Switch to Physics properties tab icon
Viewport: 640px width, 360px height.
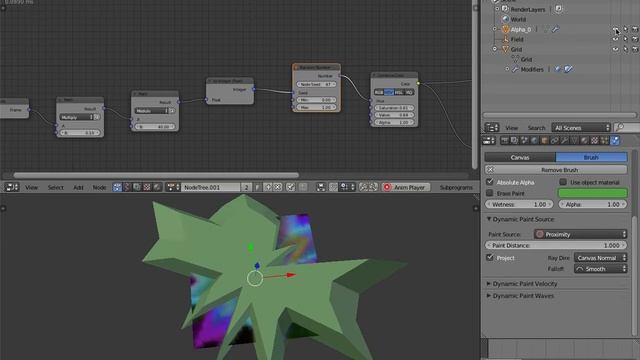(615, 141)
